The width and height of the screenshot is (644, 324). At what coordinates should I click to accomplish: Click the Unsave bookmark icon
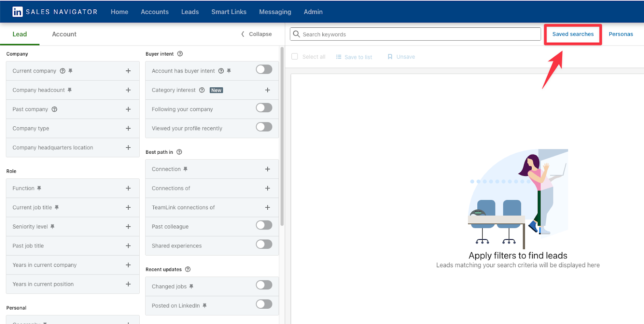pos(390,57)
